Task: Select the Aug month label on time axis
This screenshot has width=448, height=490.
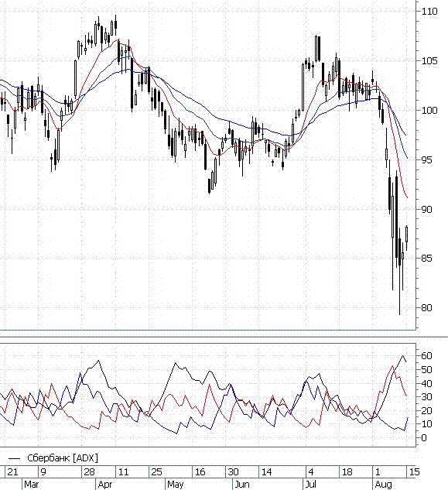Action: (383, 485)
